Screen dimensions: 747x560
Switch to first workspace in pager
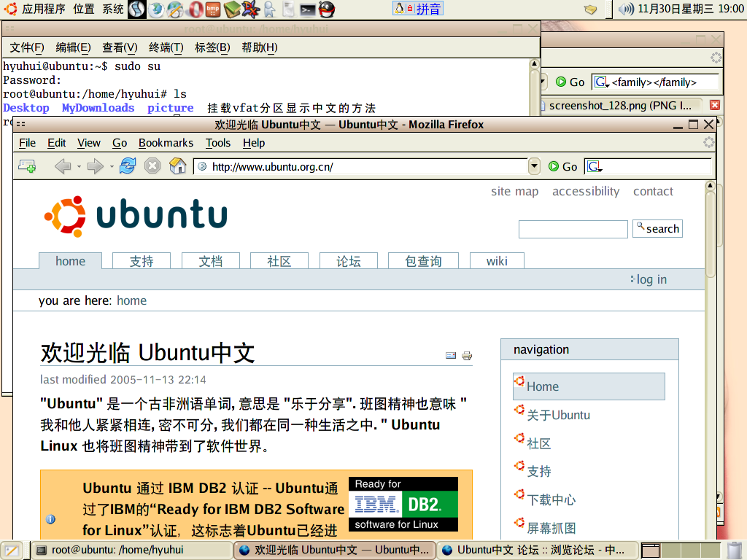click(651, 551)
